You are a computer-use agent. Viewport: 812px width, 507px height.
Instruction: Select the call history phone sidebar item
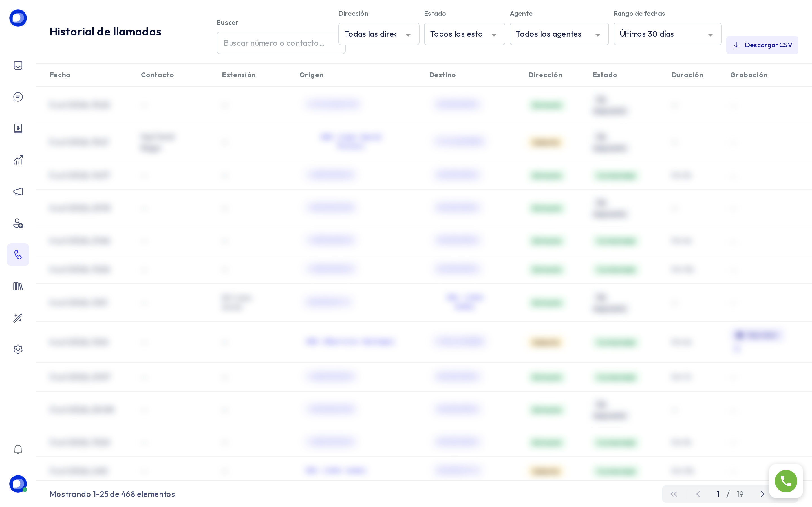[18, 255]
